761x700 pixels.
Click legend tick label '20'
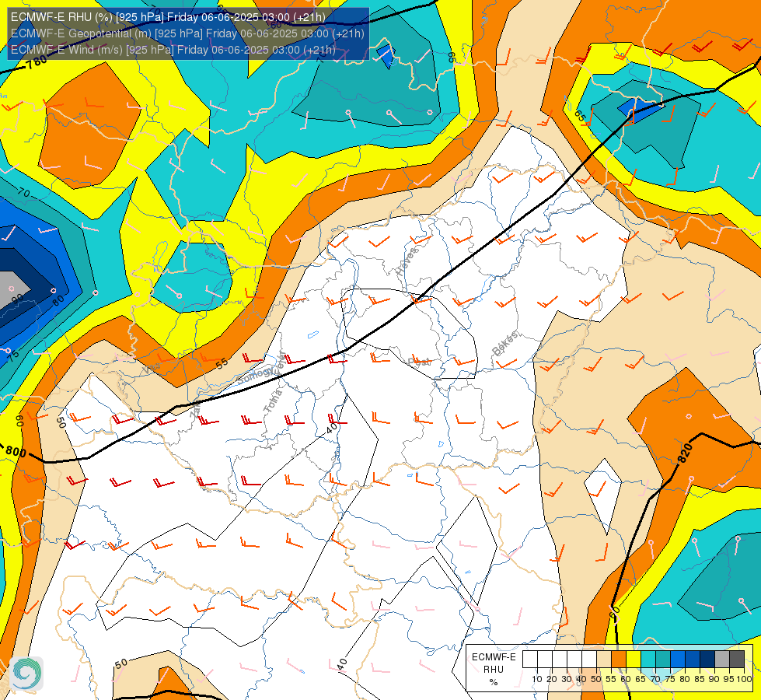point(552,679)
